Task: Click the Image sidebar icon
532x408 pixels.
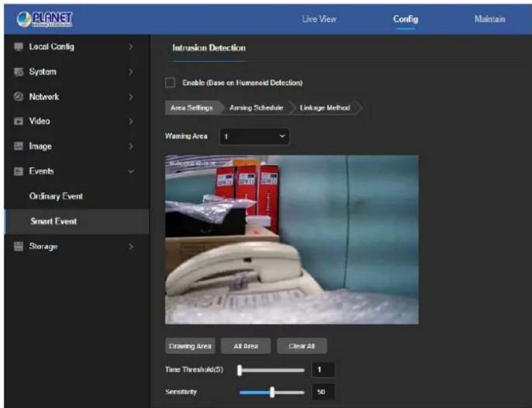Action: pos(19,146)
